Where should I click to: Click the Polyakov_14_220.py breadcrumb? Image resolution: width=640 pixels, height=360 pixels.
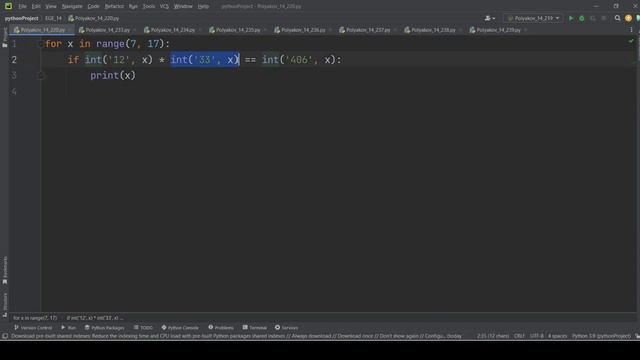[93, 18]
